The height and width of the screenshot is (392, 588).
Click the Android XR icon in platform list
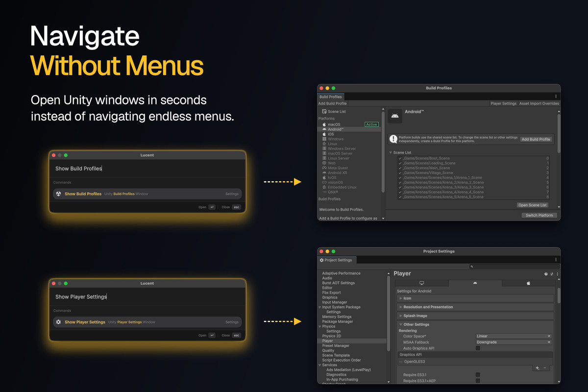tap(324, 173)
